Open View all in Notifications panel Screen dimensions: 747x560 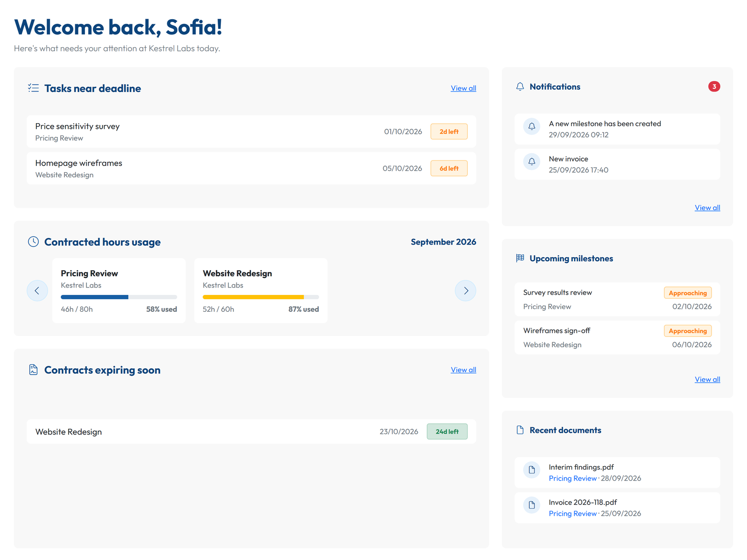[x=707, y=208]
